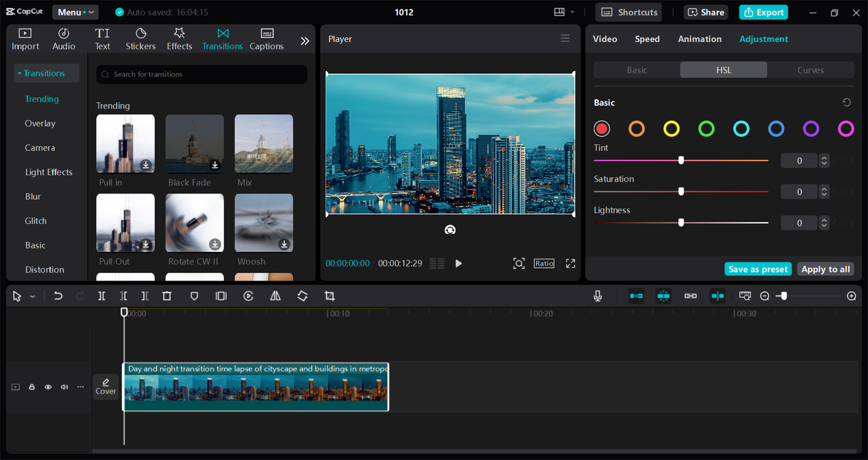Open the Curves adjustment sub-tab
868x460 pixels.
click(x=810, y=70)
